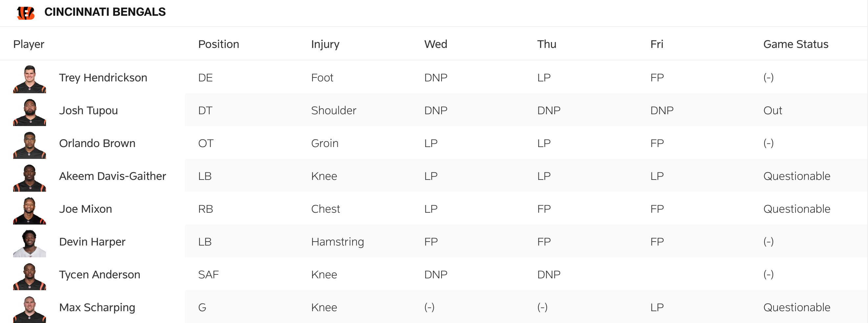Screen dimensions: 868x323
Task: Click Josh Tupou's headshot photo
Action: (30, 112)
